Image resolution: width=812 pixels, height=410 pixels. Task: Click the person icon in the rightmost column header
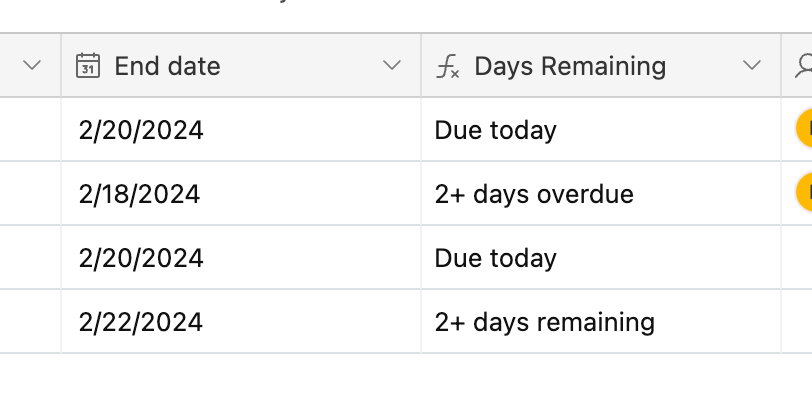pyautogui.click(x=804, y=66)
